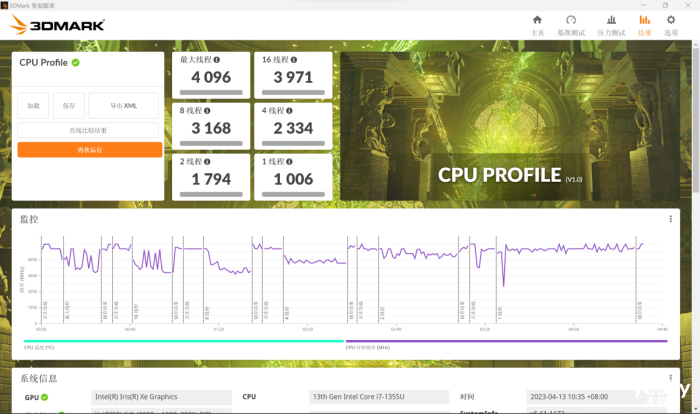700x414 pixels.
Task: Open the 监控 panel three-dot menu
Action: [670, 219]
